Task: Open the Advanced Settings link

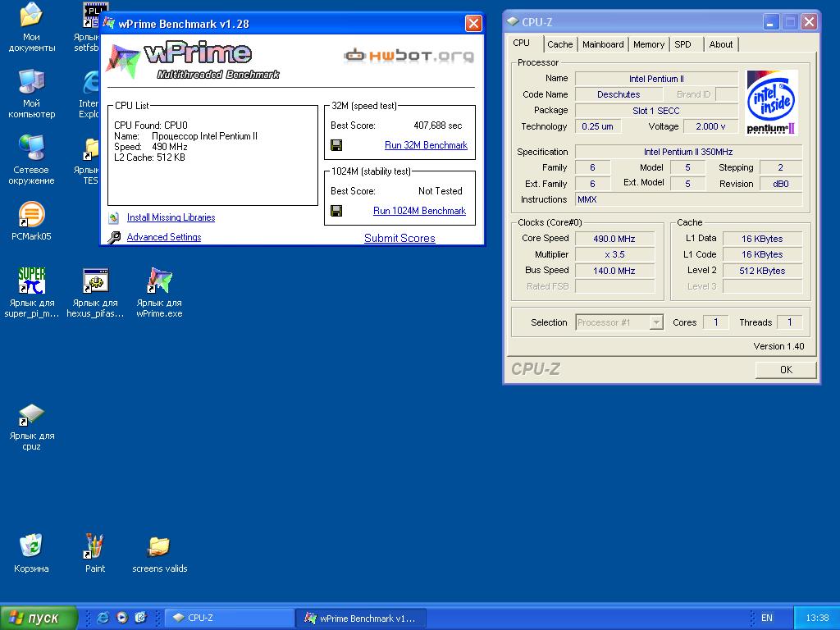Action: tap(164, 237)
